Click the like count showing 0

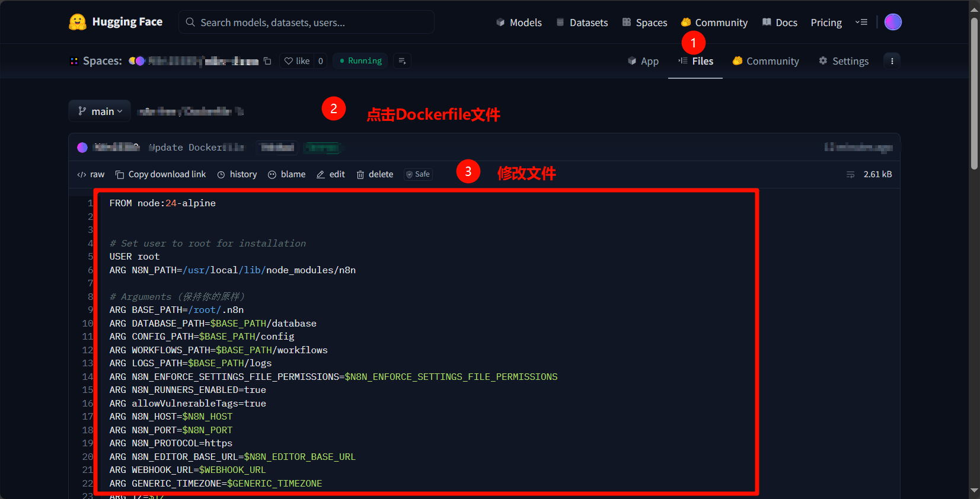[x=321, y=61]
